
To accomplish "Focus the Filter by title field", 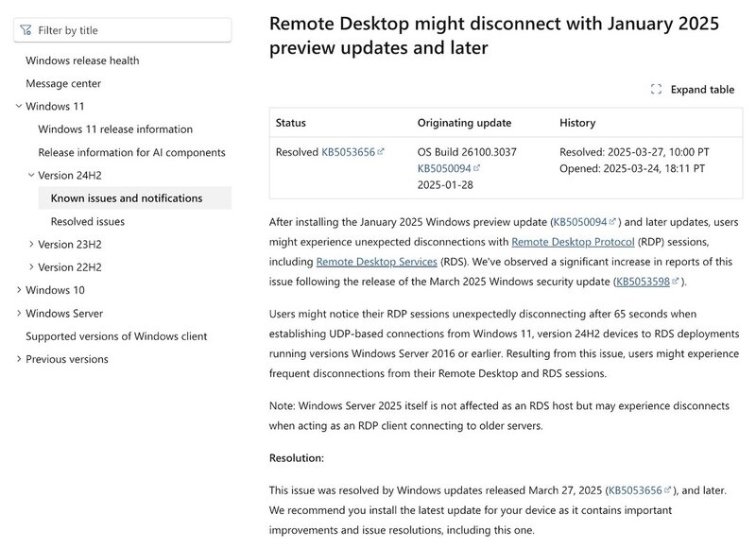I will tap(123, 30).
